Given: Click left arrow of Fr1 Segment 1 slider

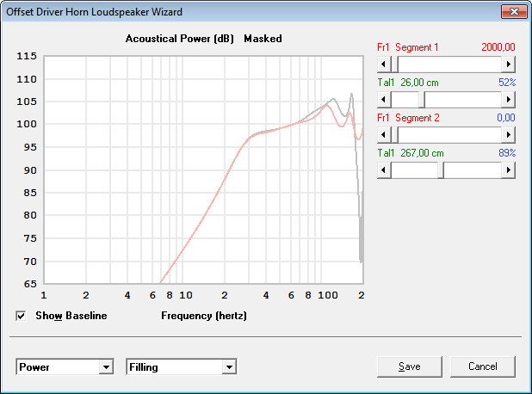Looking at the screenshot, I should click(384, 64).
